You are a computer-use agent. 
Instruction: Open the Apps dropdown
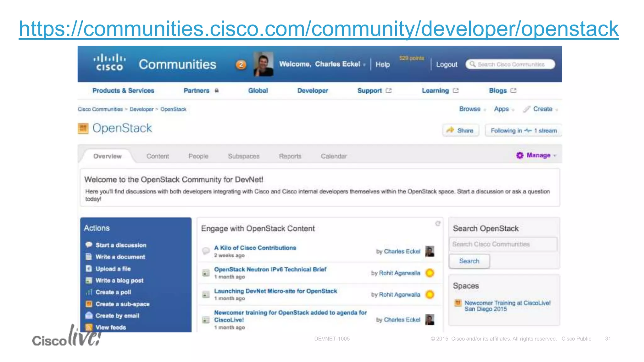tap(504, 109)
